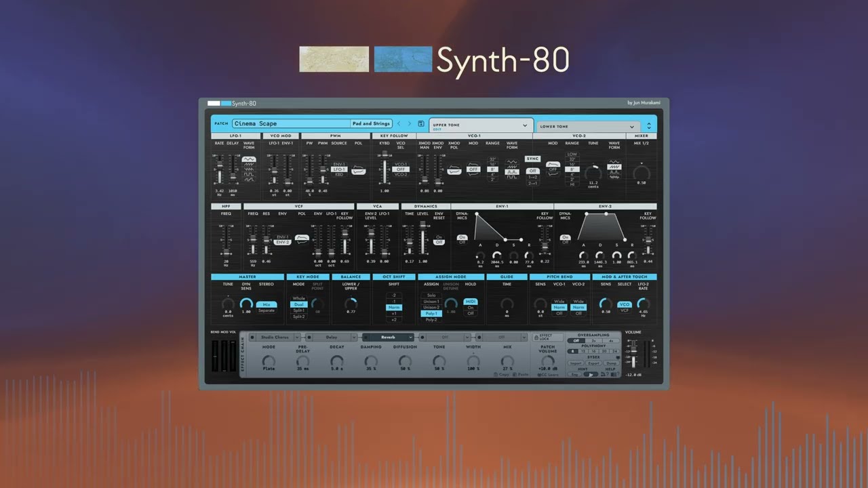868x488 pixels.
Task: Click the VCO-2 Tune knob
Action: 593,174
